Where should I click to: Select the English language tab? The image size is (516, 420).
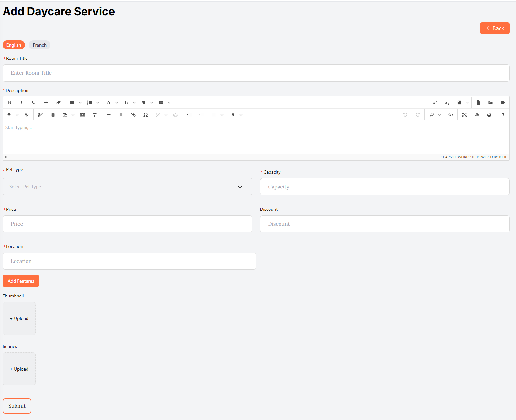point(14,45)
